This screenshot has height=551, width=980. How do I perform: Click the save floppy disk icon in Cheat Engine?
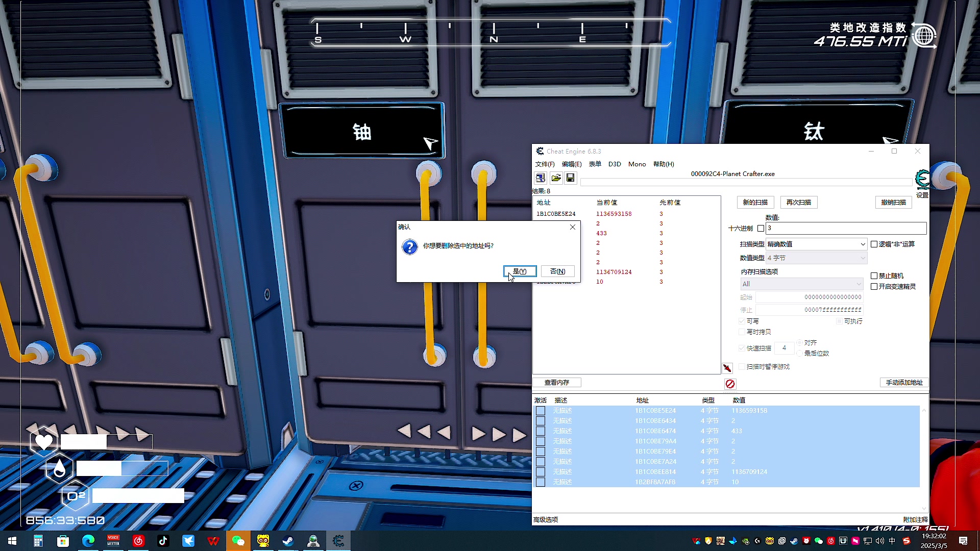click(571, 178)
